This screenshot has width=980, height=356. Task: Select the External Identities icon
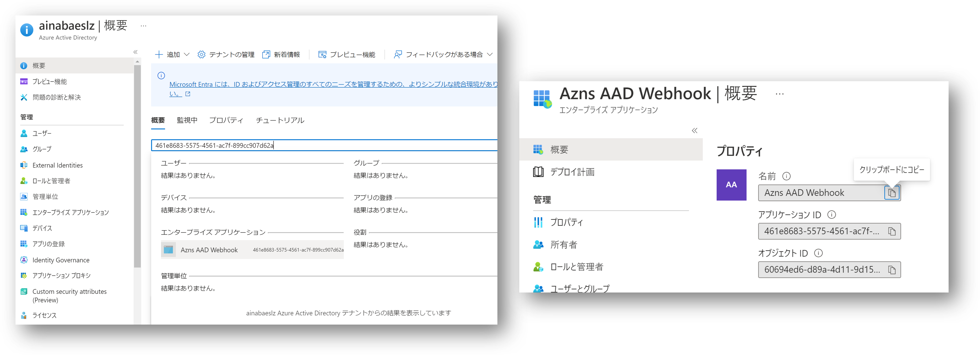tap(24, 165)
